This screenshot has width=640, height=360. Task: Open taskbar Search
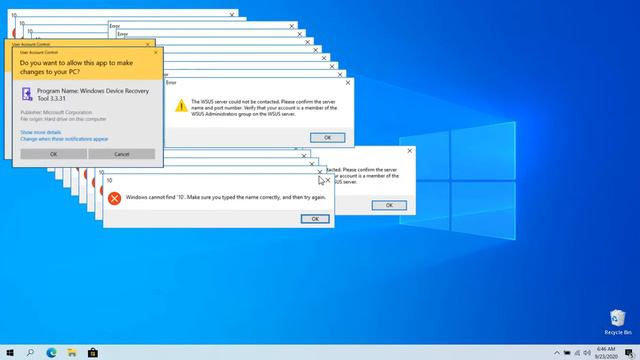coord(30,353)
